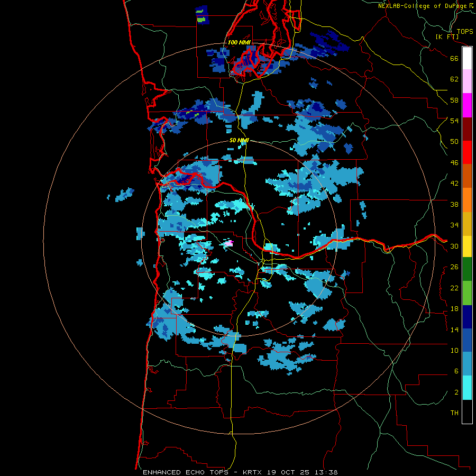Click the dark green legend swatch

point(467,269)
